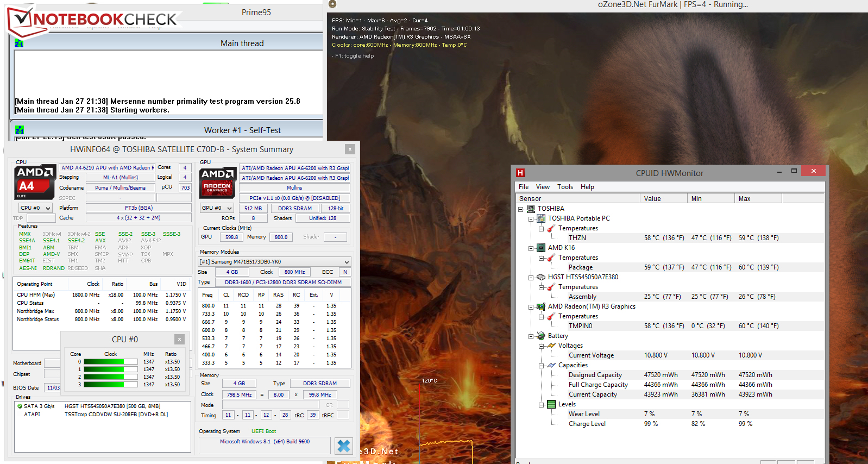The width and height of the screenshot is (868, 464).
Task: Click the Value column header
Action: pos(664,199)
